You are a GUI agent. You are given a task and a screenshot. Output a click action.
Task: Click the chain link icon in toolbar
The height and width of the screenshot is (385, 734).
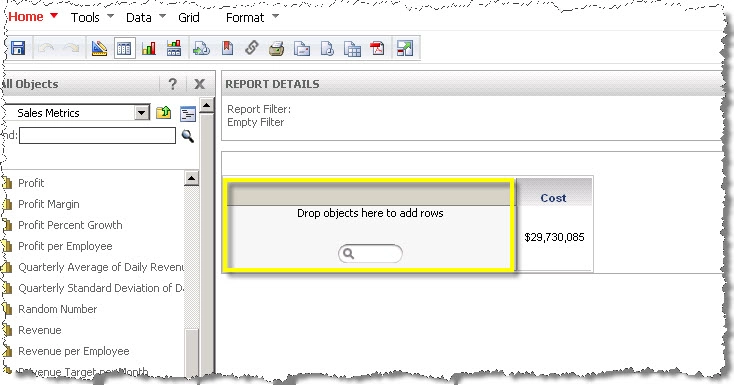pyautogui.click(x=252, y=48)
